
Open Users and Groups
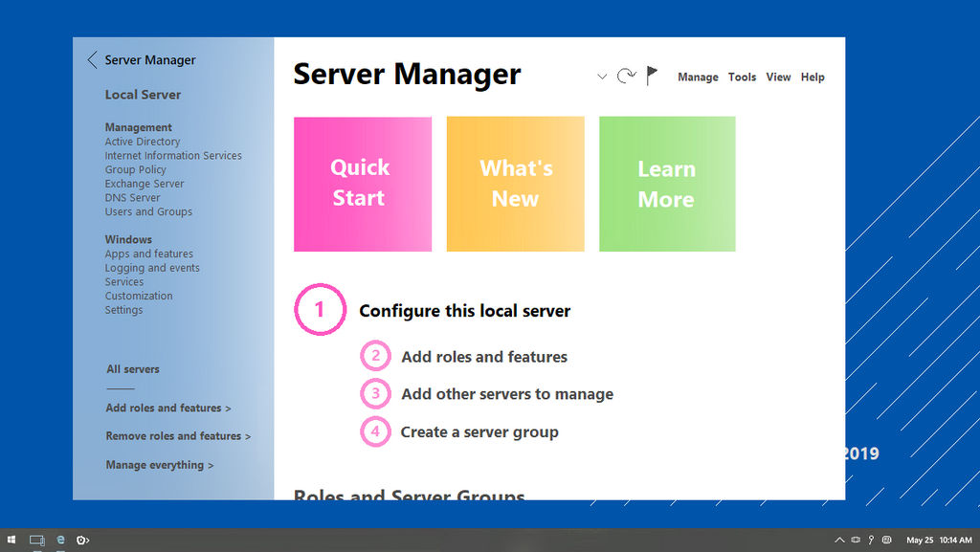click(x=148, y=211)
